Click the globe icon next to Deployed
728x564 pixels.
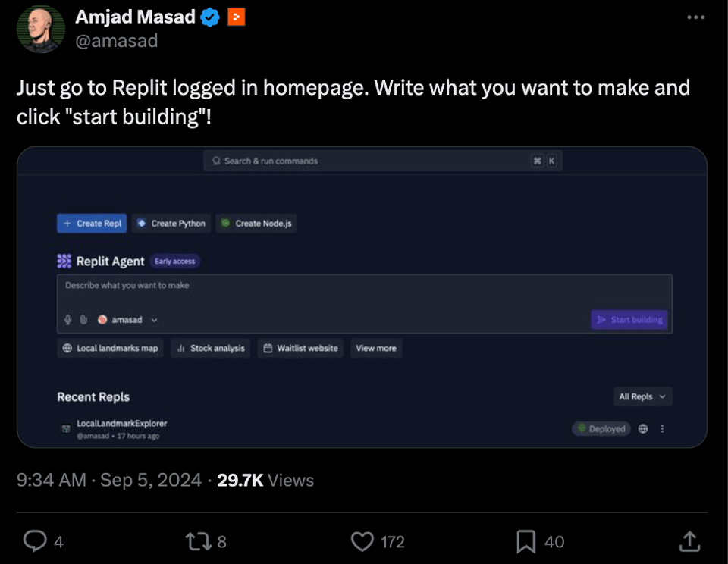coord(643,429)
